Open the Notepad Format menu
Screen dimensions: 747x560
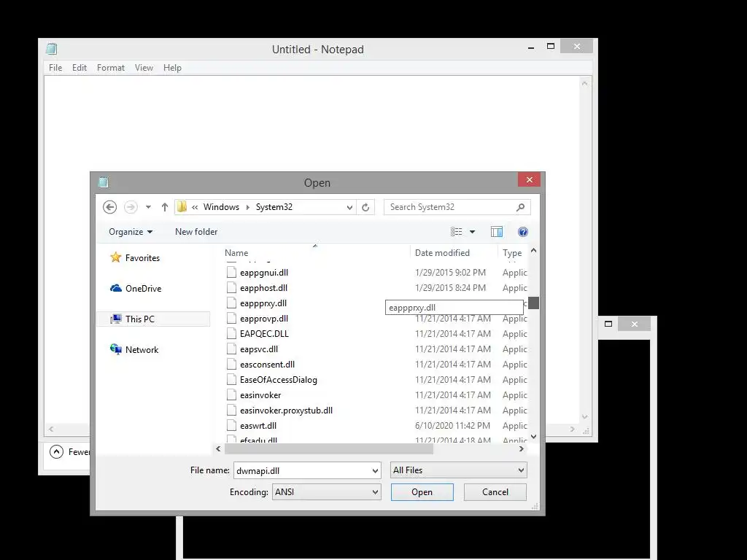[x=111, y=68]
